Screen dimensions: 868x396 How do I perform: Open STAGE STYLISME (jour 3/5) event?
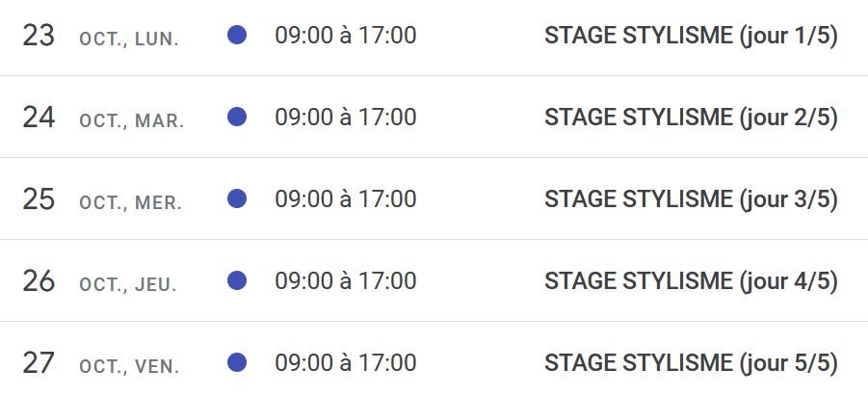[x=691, y=199]
